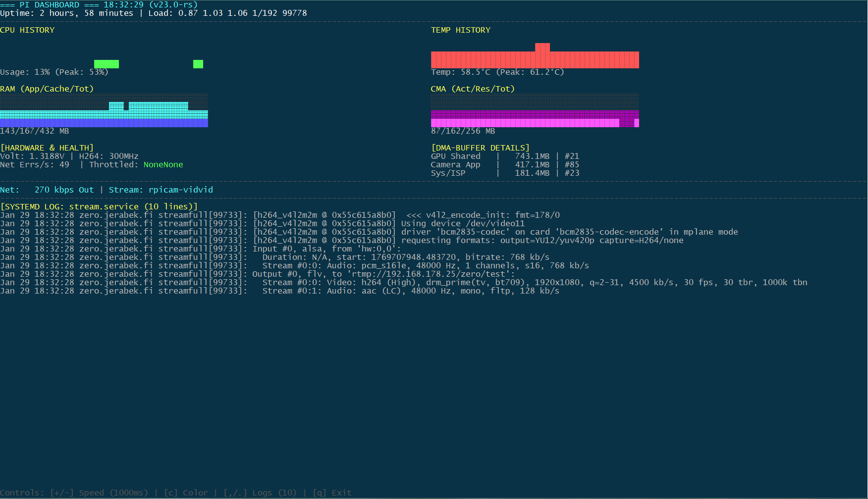Click the rtmp://192.168.178.25/zero/test output URL

[x=431, y=274]
